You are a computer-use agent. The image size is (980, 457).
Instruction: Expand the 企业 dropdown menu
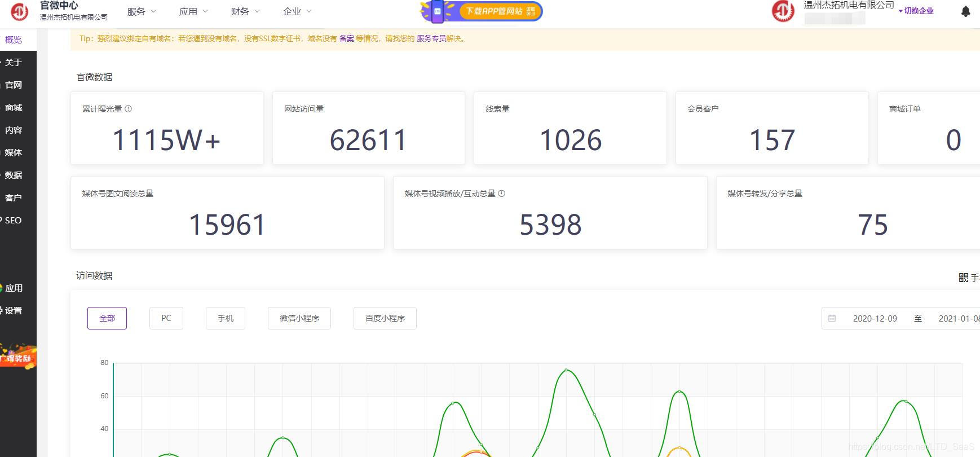tap(297, 11)
